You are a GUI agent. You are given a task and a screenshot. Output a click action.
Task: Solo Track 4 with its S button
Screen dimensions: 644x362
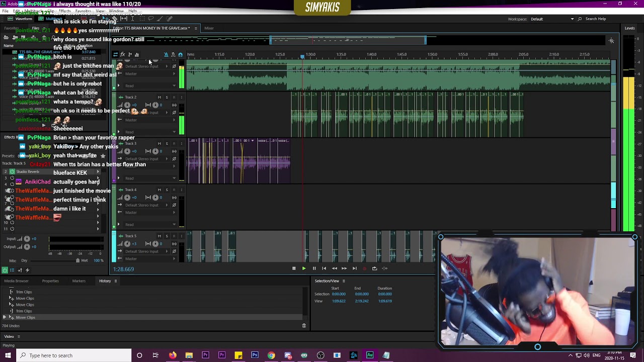(x=167, y=190)
